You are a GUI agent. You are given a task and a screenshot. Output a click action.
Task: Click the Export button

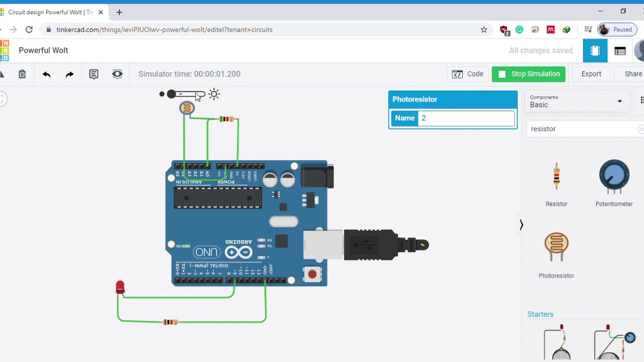[591, 74]
